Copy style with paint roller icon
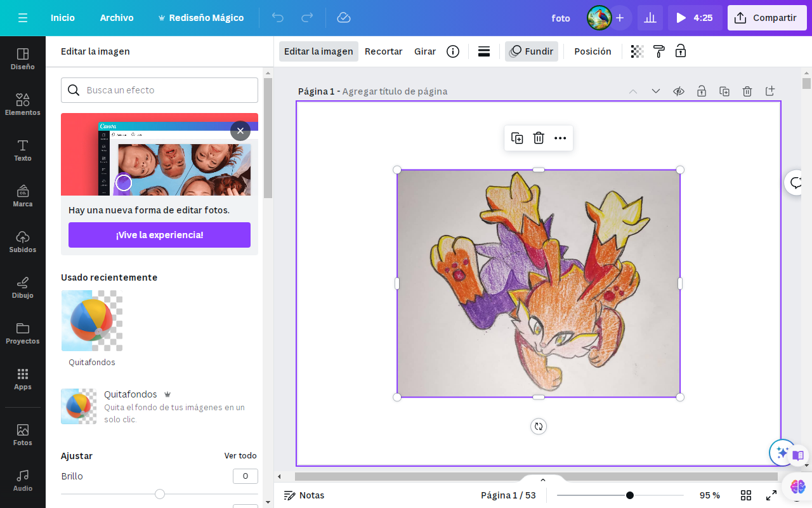The image size is (812, 508). tap(659, 51)
